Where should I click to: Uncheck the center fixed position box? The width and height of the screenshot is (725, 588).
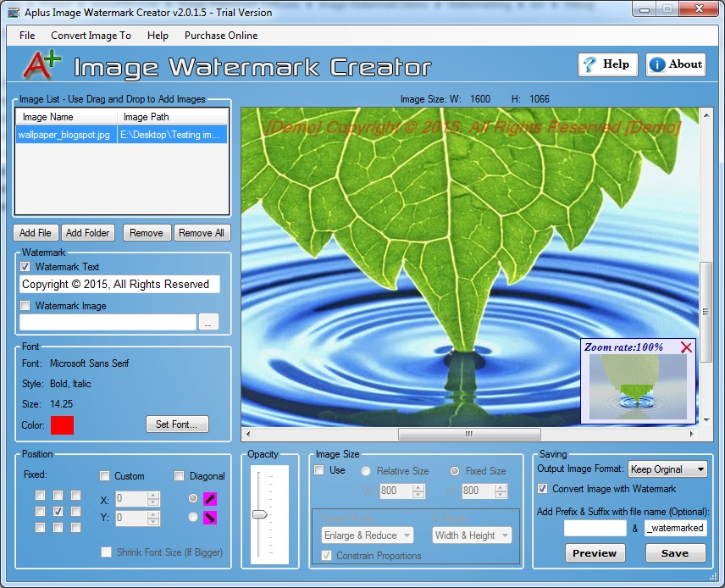[58, 511]
